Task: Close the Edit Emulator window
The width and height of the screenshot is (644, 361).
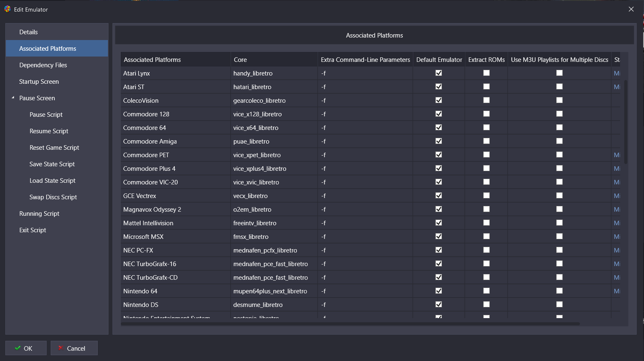Action: [631, 9]
